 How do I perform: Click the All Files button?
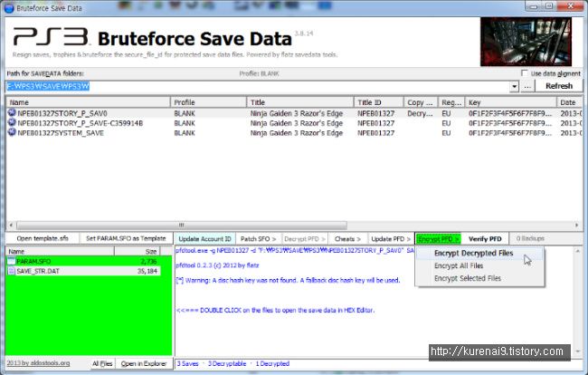pyautogui.click(x=102, y=363)
